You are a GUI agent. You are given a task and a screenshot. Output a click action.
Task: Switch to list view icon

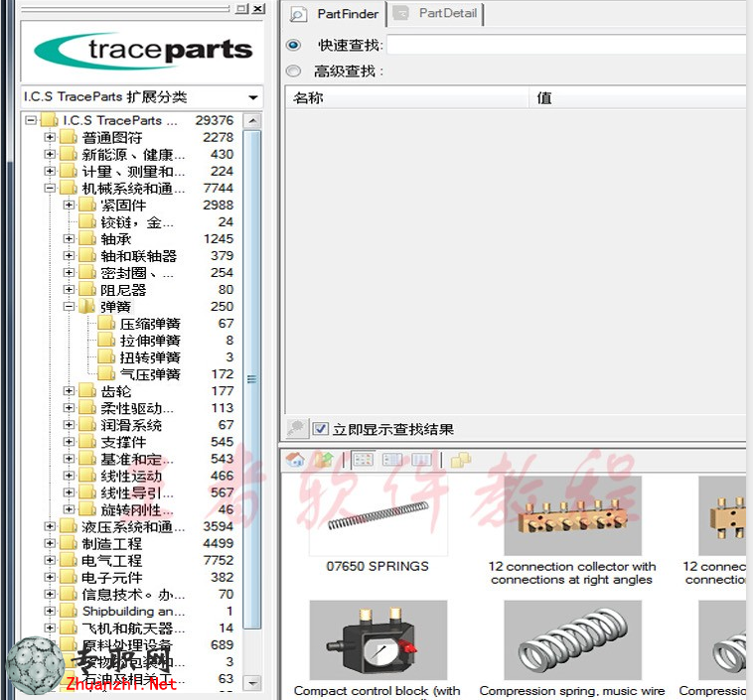pos(392,460)
